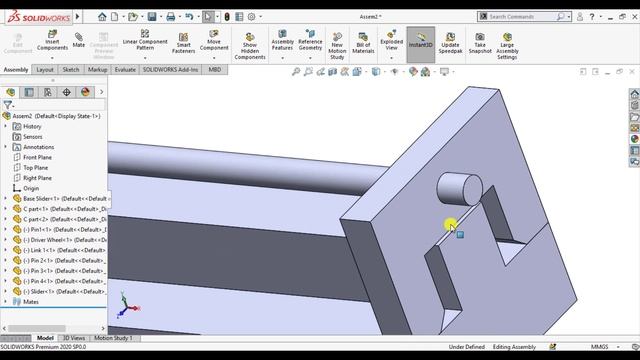Switch to the ConfigurationManager tab

tap(48, 92)
